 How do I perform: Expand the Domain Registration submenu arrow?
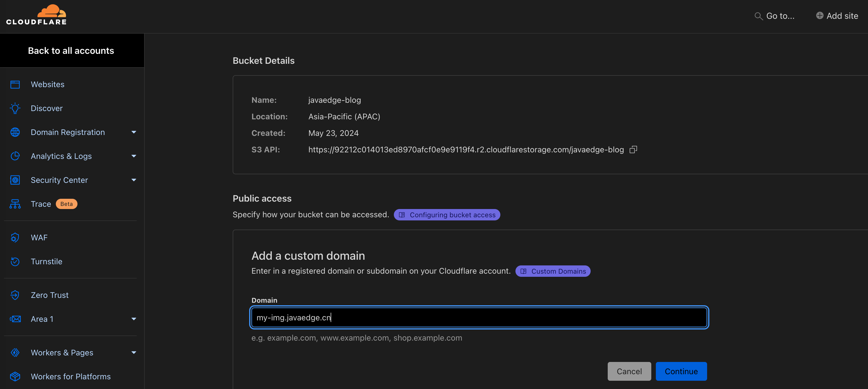(134, 132)
